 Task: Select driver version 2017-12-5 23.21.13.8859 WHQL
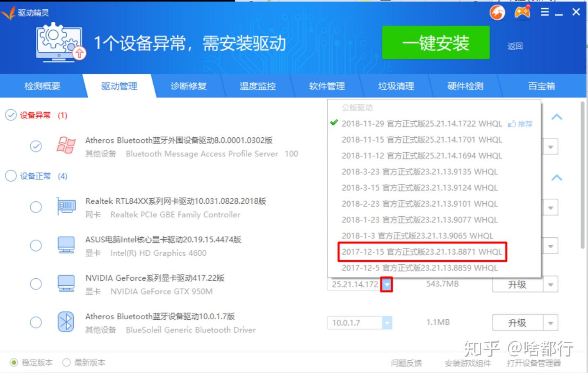(419, 268)
